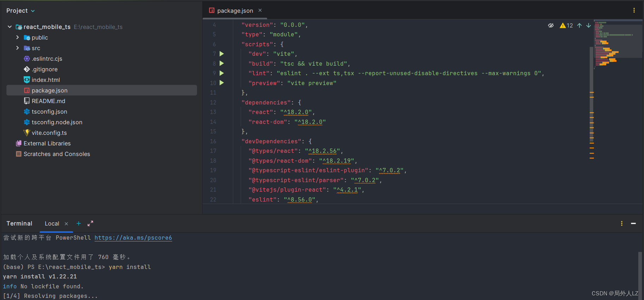Click the public folder icon
The image size is (644, 300).
[27, 37]
